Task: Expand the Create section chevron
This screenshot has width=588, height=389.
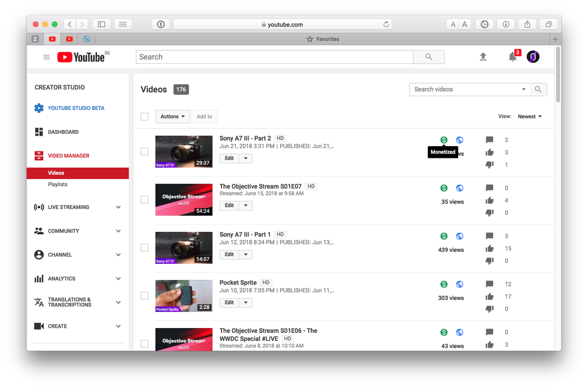Action: 118,326
